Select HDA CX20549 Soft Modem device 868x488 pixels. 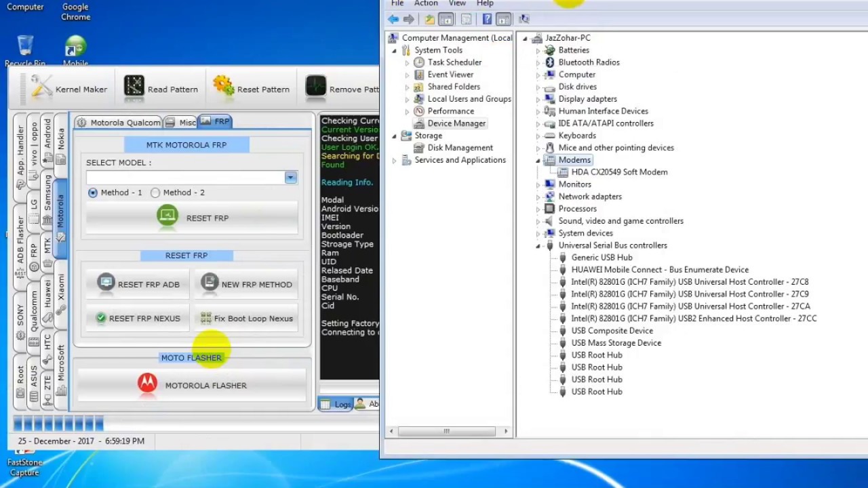619,172
